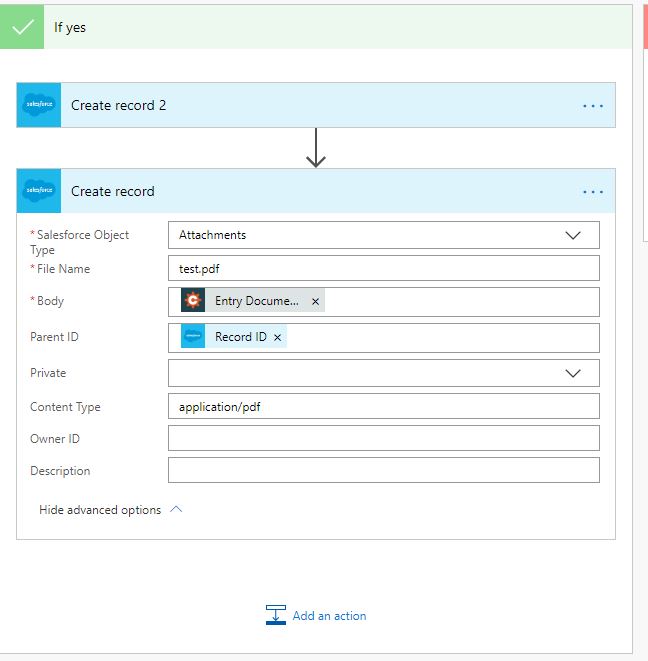
Task: Open the Salesforce Object Type dropdown
Action: (573, 235)
